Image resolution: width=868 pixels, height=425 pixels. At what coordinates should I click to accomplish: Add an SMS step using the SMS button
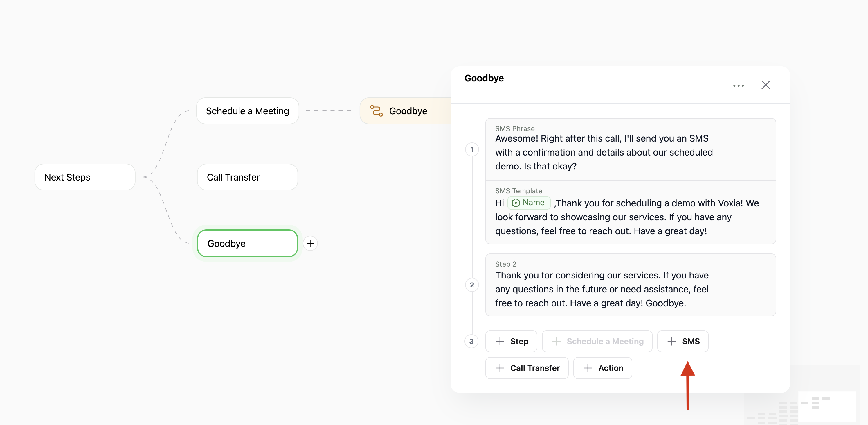[x=683, y=341]
